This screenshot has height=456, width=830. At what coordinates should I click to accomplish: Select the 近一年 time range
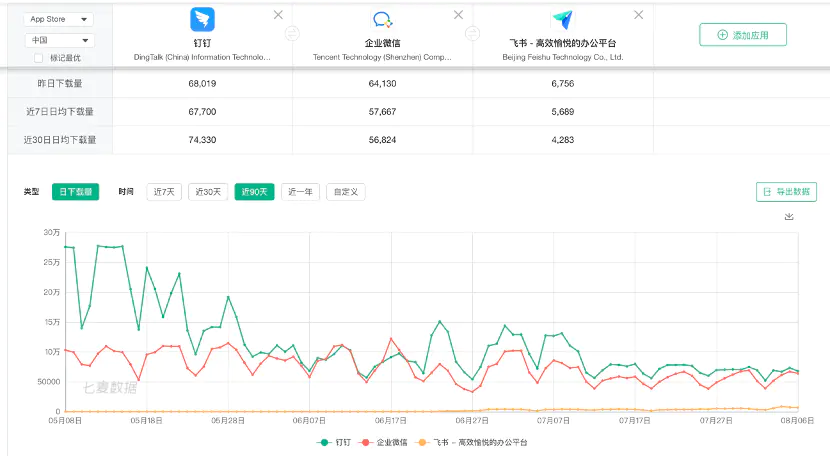300,192
